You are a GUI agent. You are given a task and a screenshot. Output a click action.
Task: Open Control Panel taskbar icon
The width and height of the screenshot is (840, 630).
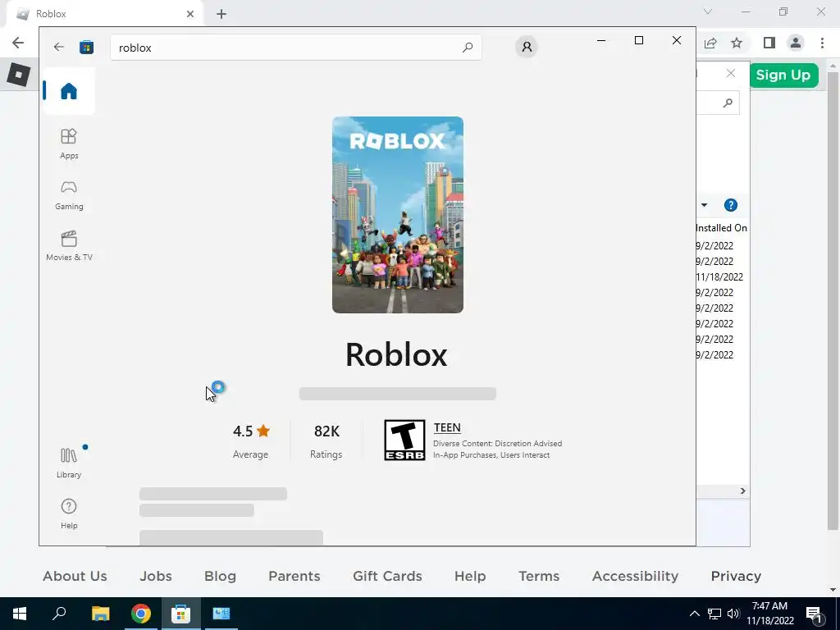pos(221,614)
